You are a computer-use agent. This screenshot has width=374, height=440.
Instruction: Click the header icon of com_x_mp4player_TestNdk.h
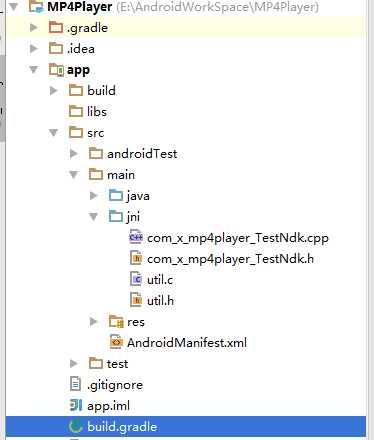click(136, 258)
